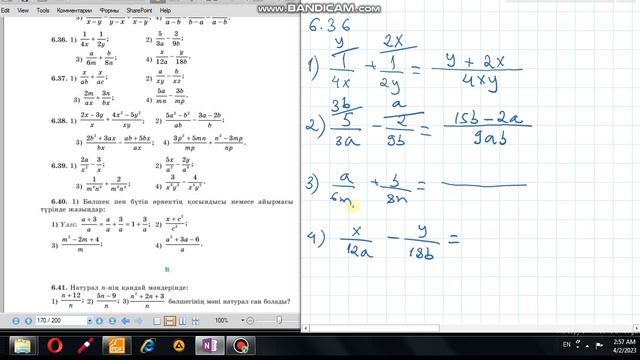The image size is (640, 360).
Task: Select two-page facing layout
Action: [182, 321]
